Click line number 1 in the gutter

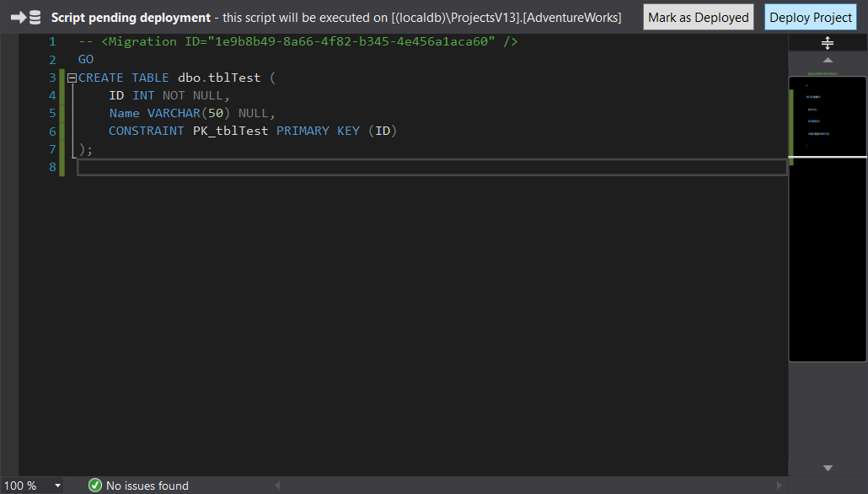tap(52, 41)
